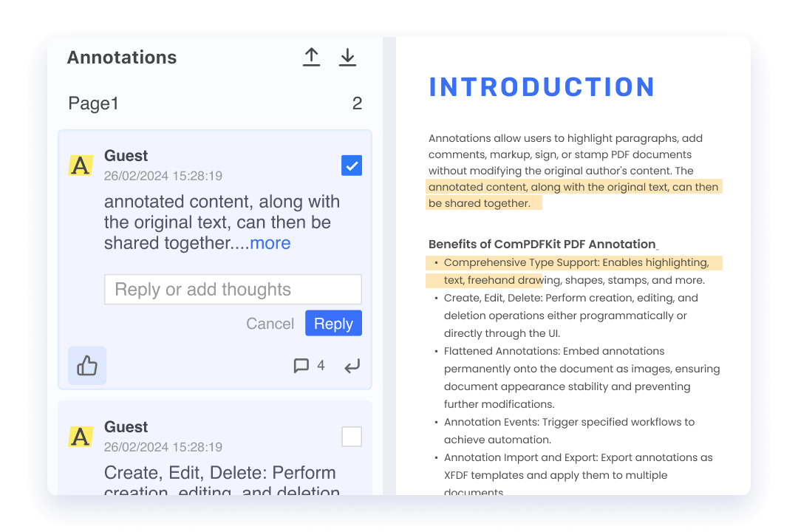The image size is (798, 532).
Task: Collapse the Page1 annotation group
Action: [x=93, y=103]
